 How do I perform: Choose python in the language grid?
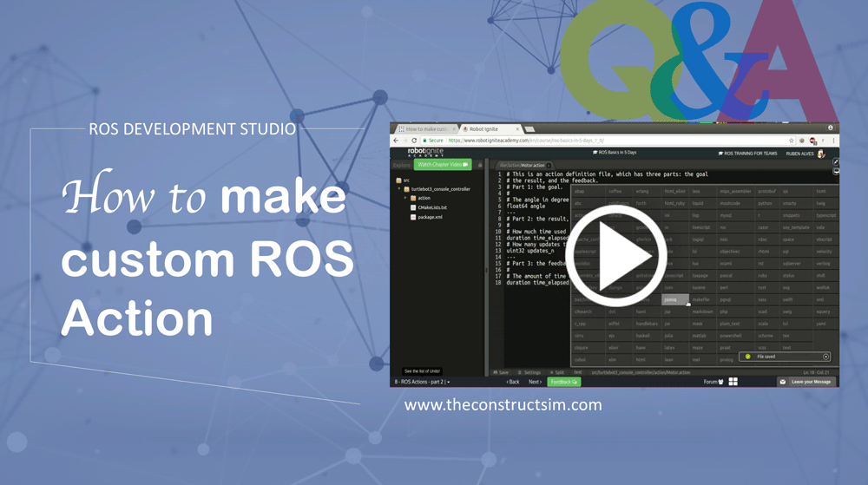point(766,203)
